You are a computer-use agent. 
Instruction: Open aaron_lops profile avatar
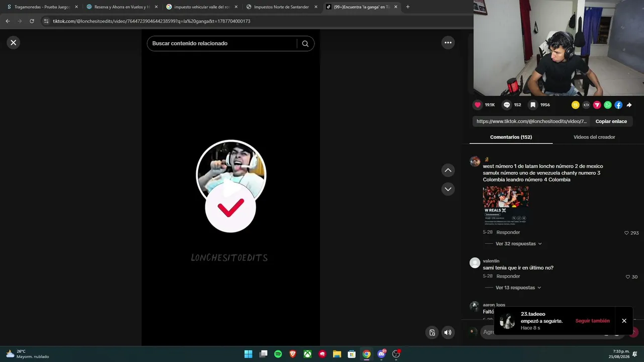(x=474, y=306)
